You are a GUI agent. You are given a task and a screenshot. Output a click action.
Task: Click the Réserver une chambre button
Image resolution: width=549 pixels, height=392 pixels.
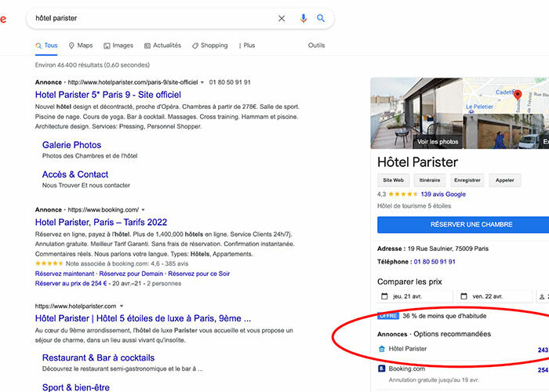(x=459, y=224)
